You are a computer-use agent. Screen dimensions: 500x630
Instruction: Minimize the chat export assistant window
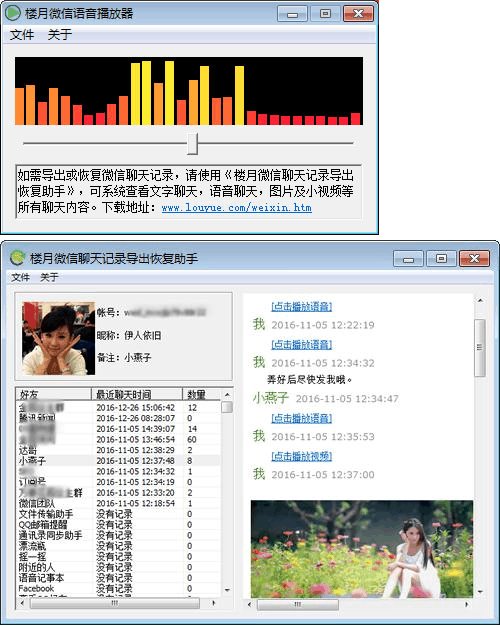point(408,259)
